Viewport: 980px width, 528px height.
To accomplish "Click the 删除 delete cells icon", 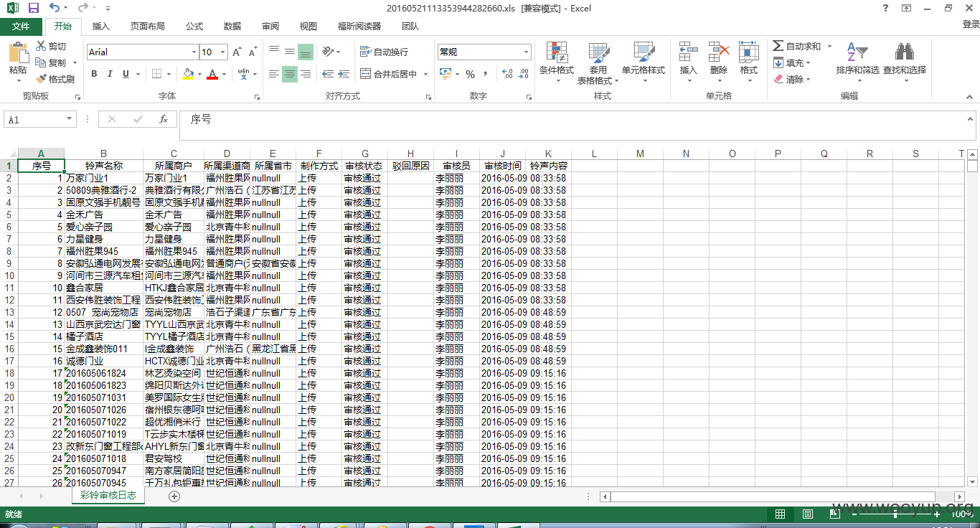I will (x=719, y=52).
